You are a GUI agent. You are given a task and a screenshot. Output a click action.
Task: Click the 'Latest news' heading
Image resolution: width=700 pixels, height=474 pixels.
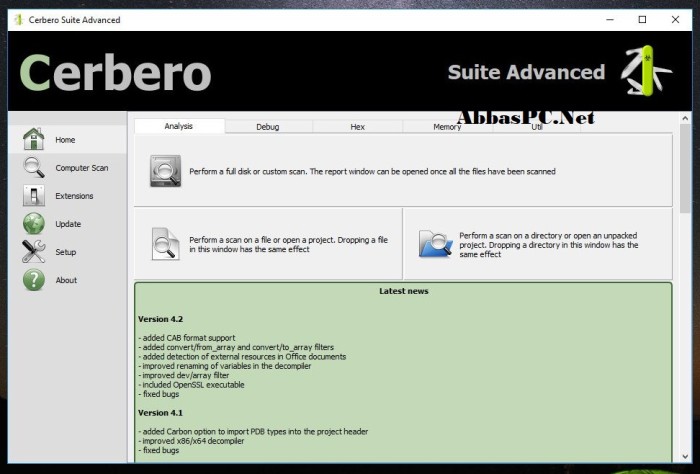coord(404,291)
